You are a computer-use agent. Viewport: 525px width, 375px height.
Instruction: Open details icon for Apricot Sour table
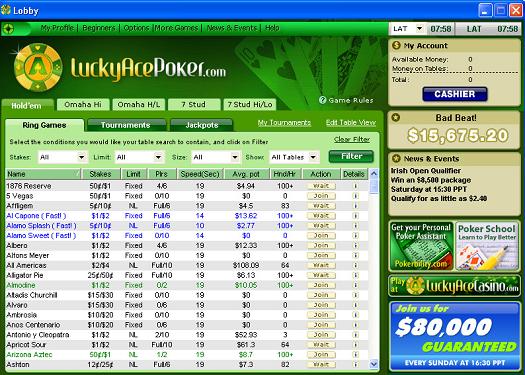click(355, 345)
